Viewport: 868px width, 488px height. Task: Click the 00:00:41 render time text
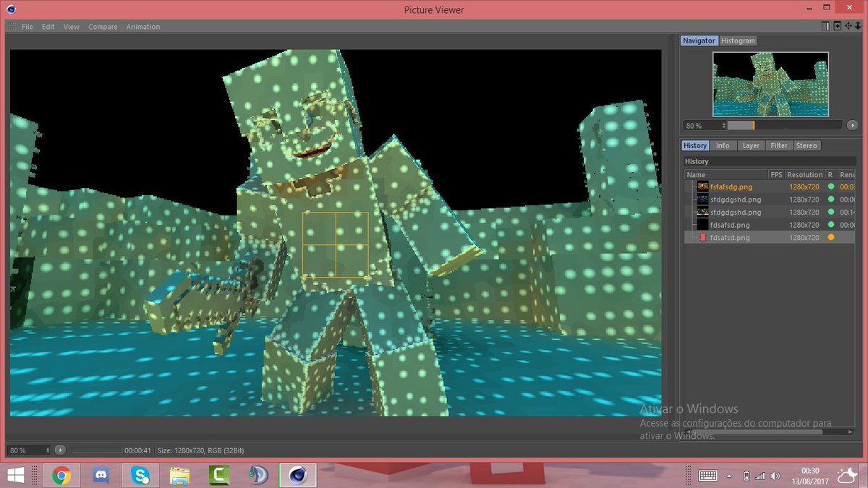[x=137, y=450]
